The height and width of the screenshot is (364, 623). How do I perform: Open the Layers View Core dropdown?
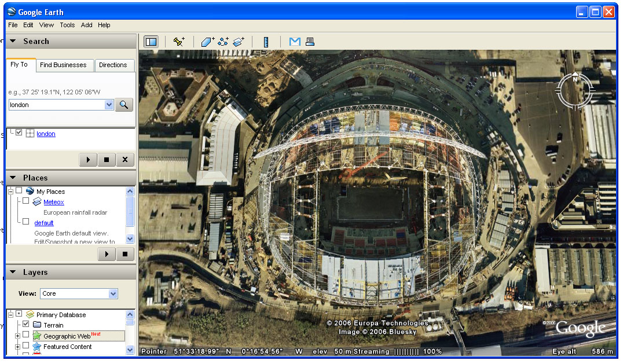click(113, 294)
